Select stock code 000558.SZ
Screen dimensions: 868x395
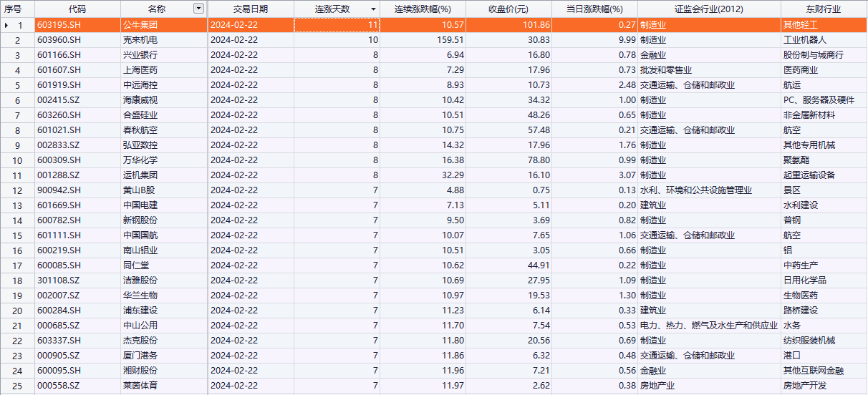[59, 386]
